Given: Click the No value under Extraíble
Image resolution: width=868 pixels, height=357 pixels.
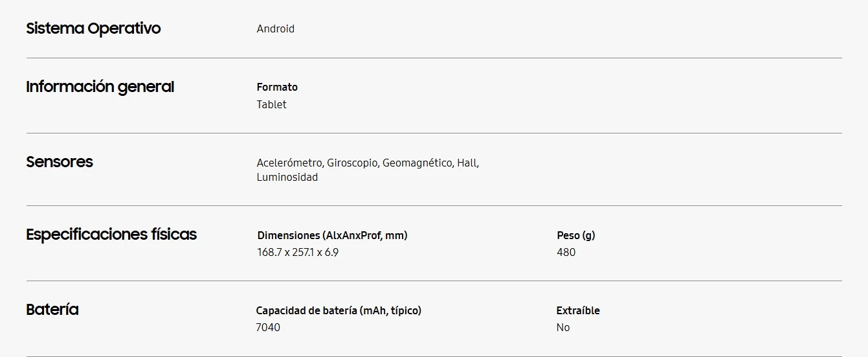Looking at the screenshot, I should [x=563, y=327].
